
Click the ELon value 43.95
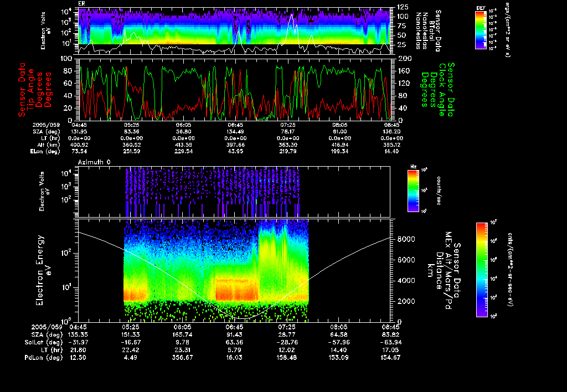(235, 151)
